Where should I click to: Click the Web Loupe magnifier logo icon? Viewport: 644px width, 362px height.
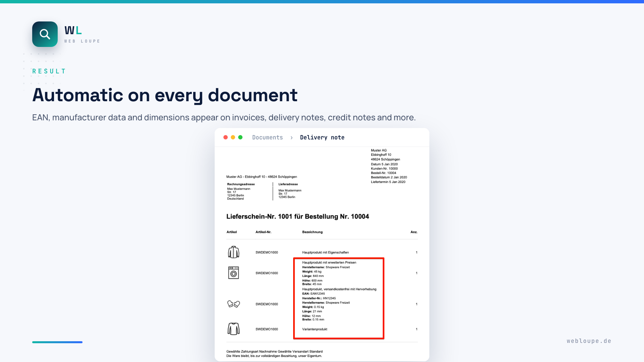coord(45,34)
